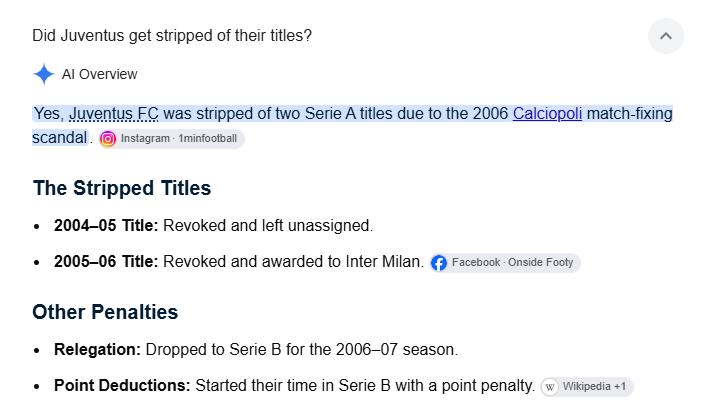Open the Facebook Onside Footy source chip
The image size is (714, 420).
(505, 263)
